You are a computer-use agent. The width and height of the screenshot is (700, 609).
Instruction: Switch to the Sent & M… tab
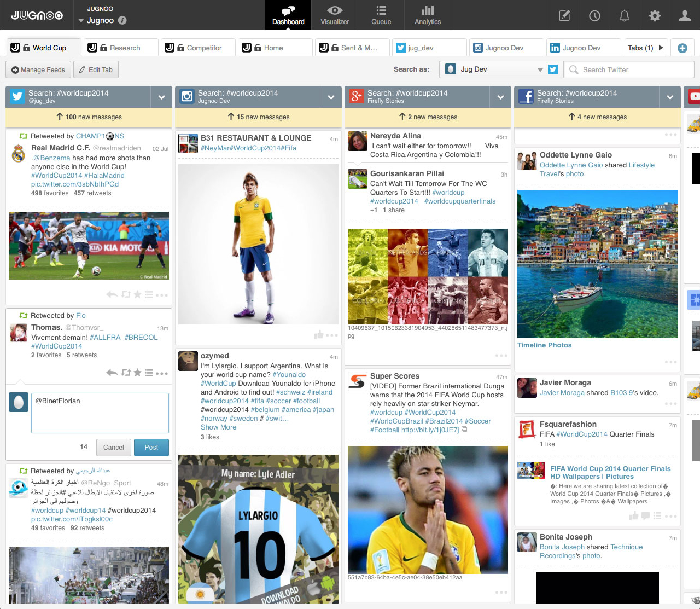[352, 48]
